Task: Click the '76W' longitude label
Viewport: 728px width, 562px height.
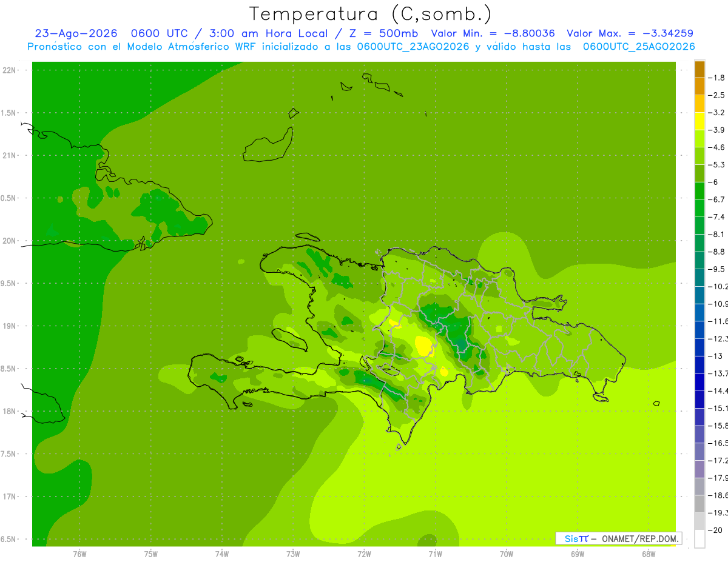Action: point(79,554)
